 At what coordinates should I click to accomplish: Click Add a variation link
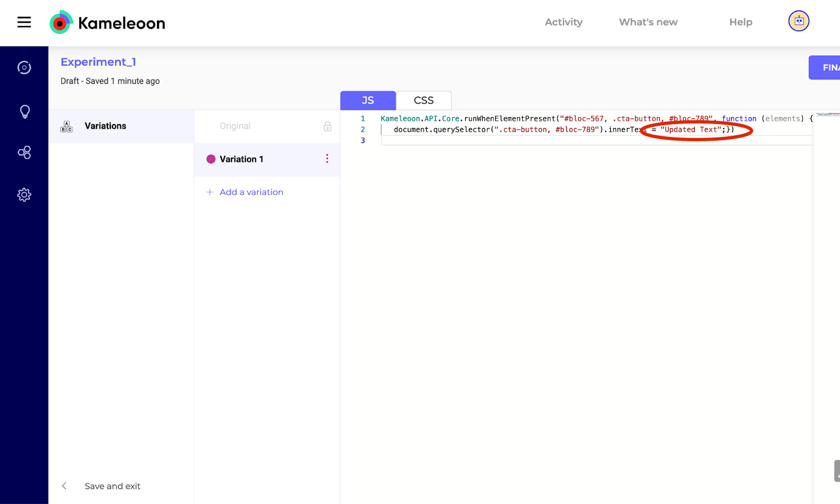coord(251,192)
